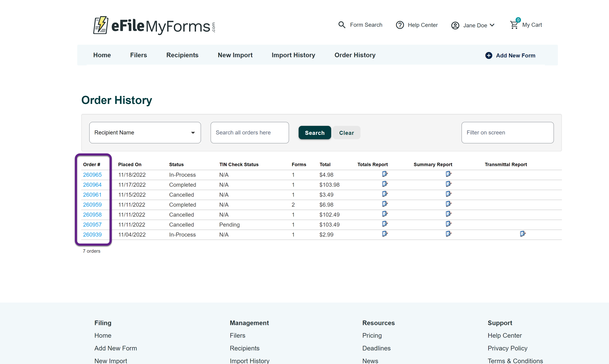Click the Filter on screen field

pyautogui.click(x=507, y=133)
